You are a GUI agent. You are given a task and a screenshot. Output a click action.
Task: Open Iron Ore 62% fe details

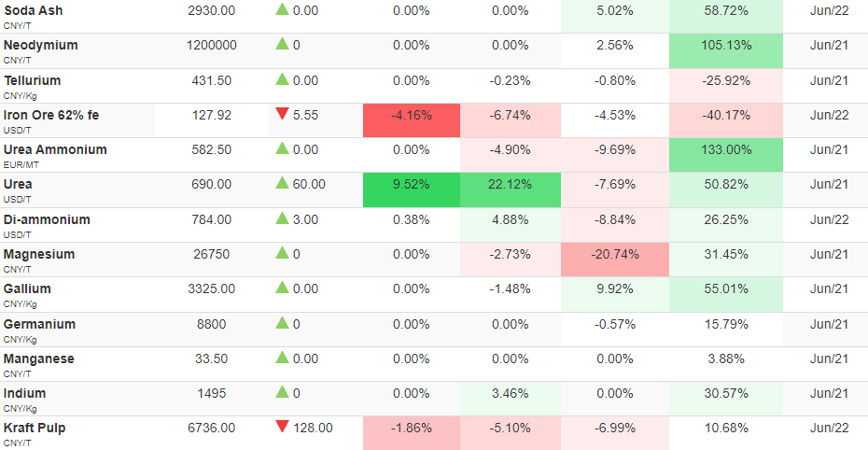(51, 115)
